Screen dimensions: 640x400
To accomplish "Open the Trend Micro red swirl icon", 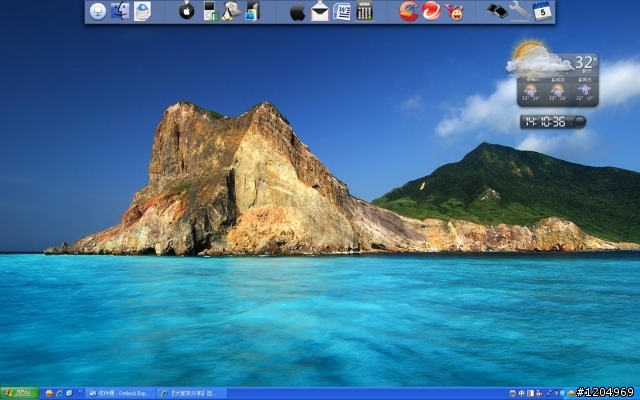I will point(431,11).
